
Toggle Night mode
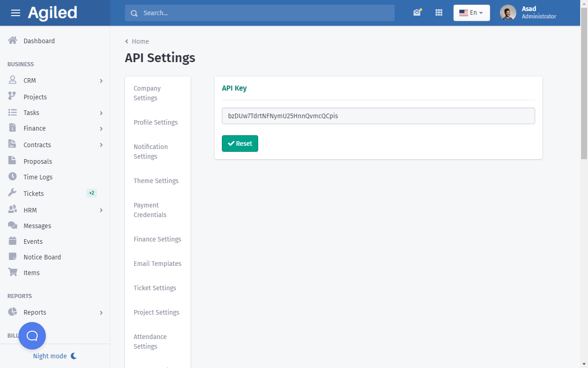[55, 356]
